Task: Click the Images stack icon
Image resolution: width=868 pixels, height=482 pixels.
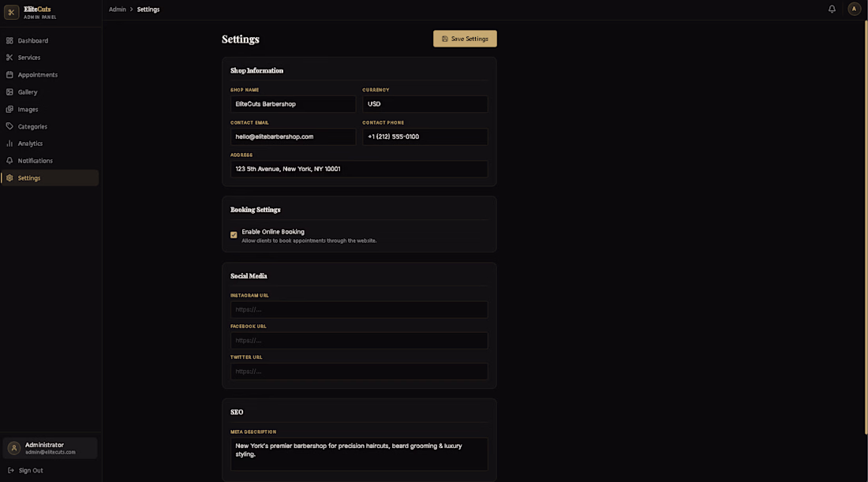Action: tap(9, 110)
